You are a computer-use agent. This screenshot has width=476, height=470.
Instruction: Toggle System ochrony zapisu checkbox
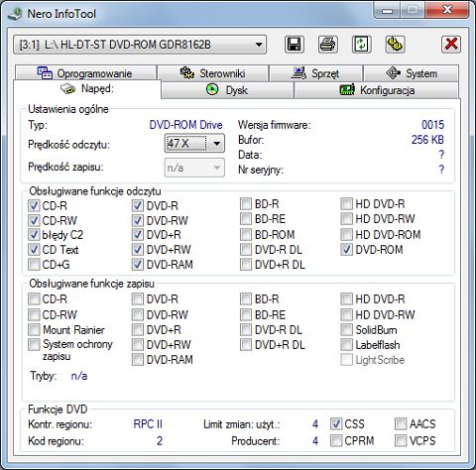34,345
